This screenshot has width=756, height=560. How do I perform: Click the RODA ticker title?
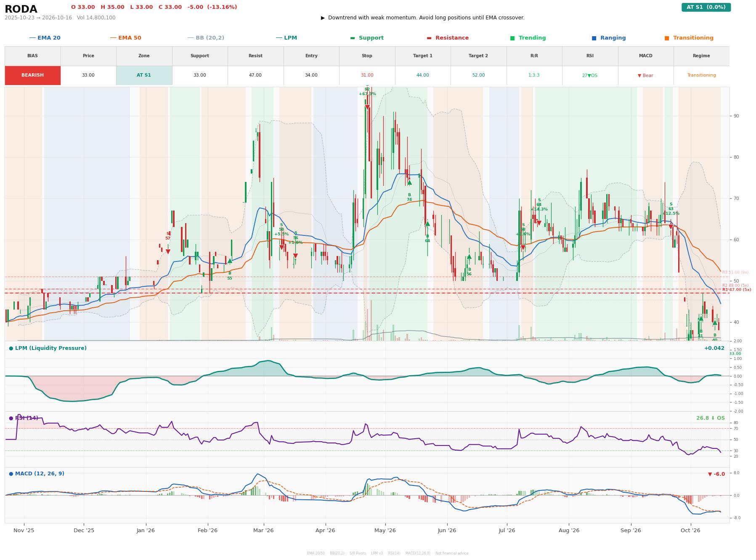click(x=21, y=9)
